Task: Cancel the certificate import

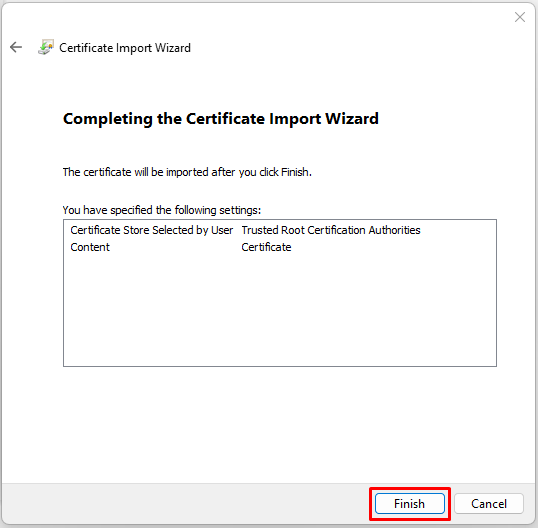Action: click(489, 504)
